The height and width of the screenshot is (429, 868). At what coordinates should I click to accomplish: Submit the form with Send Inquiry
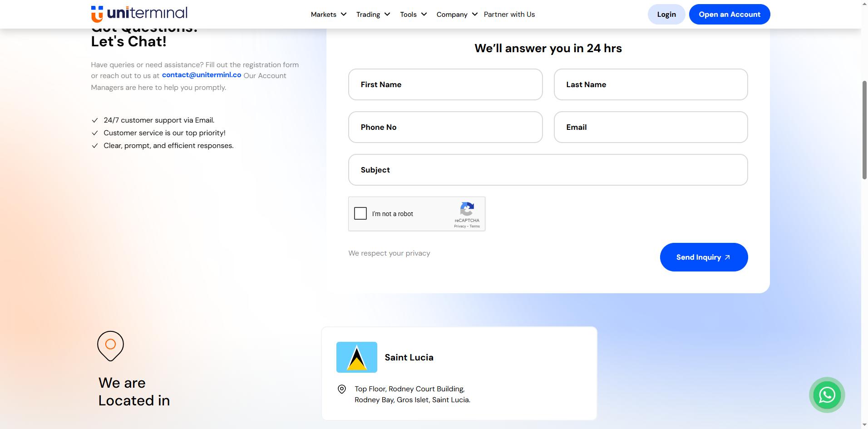tap(704, 257)
